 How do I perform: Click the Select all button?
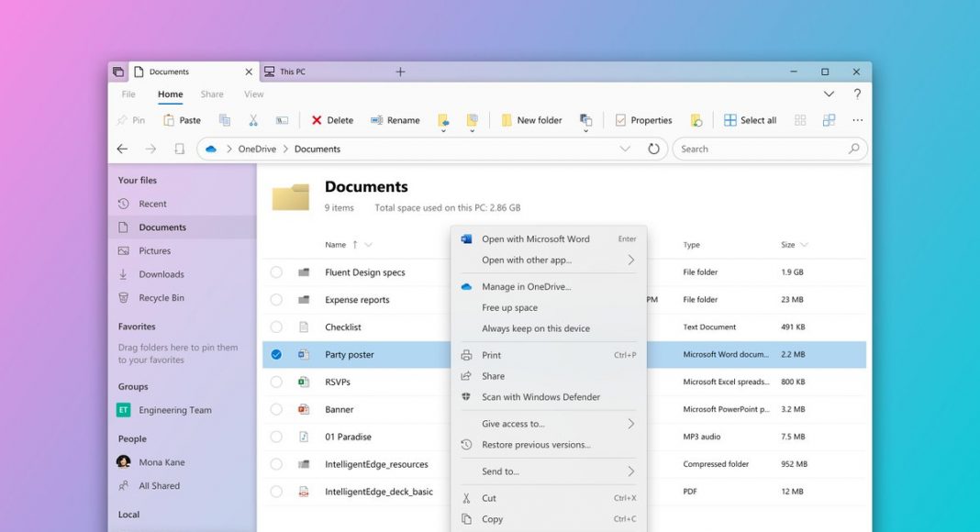pyautogui.click(x=750, y=120)
